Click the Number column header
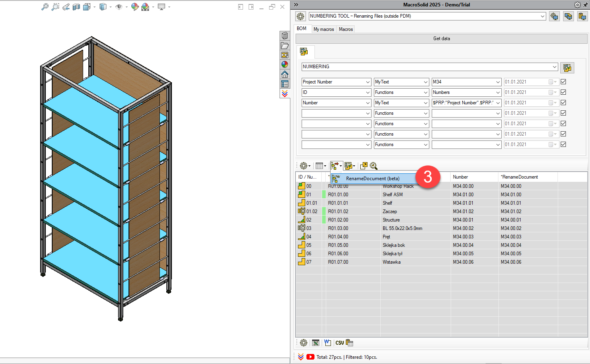Viewport: 590px width, 364px height. (474, 177)
